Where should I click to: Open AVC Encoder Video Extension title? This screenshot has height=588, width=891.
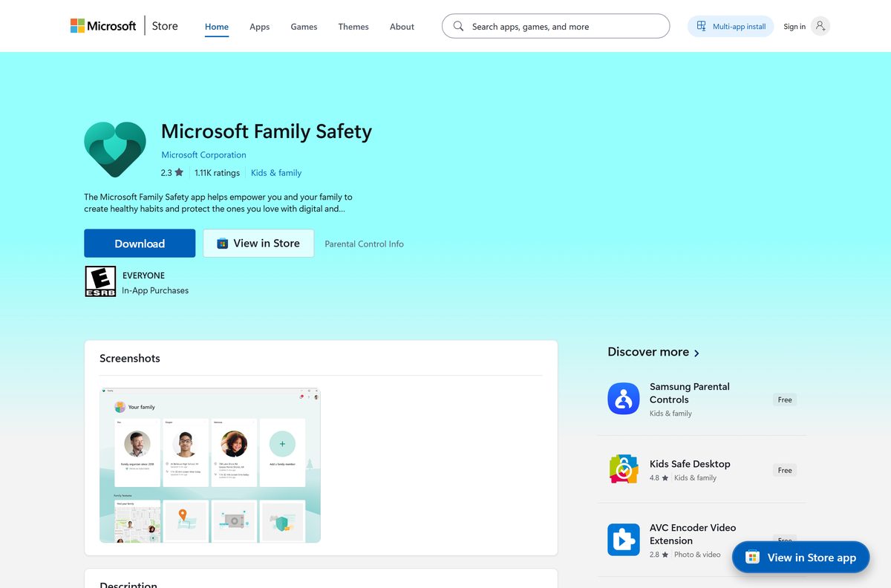coord(693,534)
